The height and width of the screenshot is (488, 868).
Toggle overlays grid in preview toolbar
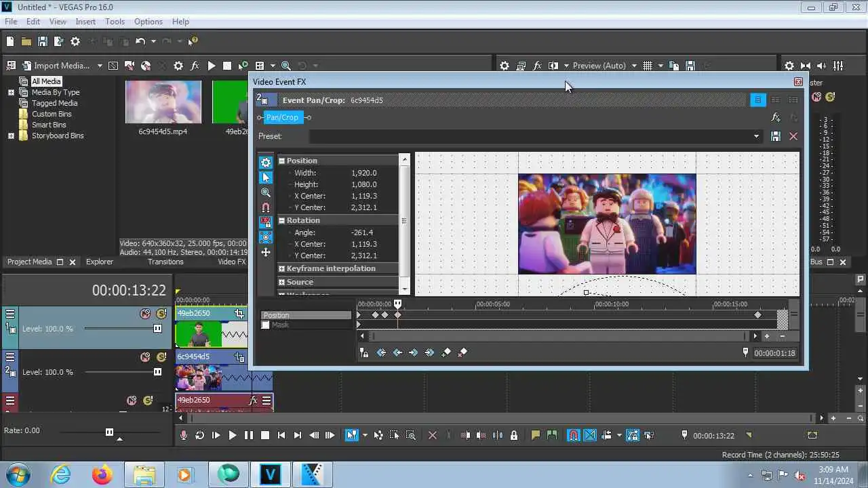[648, 66]
